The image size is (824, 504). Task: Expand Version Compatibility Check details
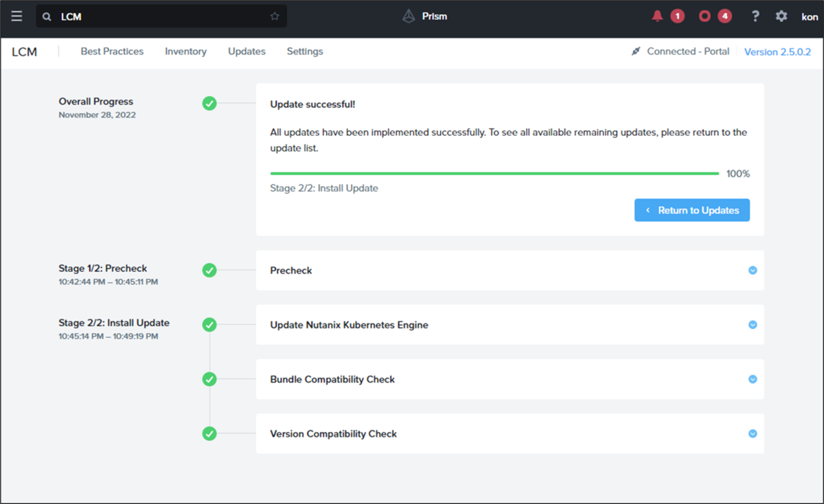753,434
